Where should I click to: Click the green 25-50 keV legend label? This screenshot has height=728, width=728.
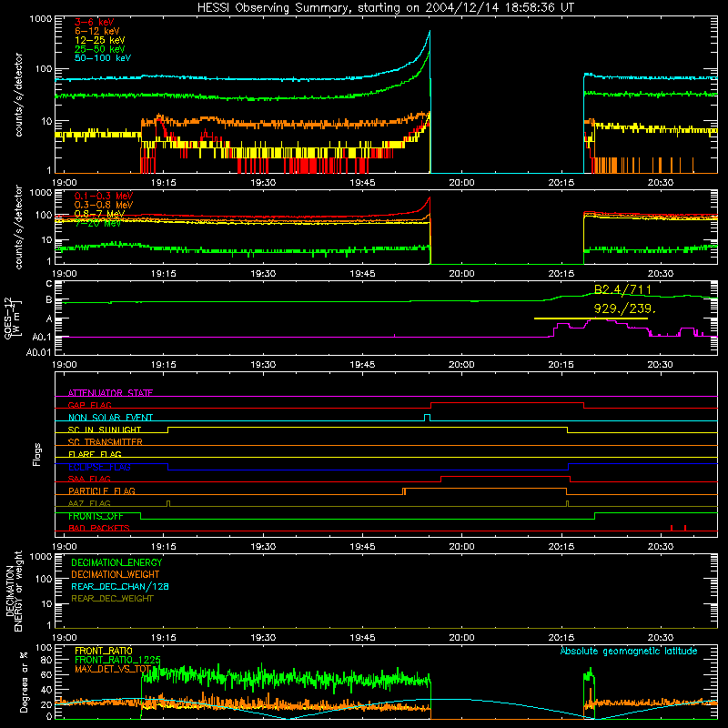(99, 49)
